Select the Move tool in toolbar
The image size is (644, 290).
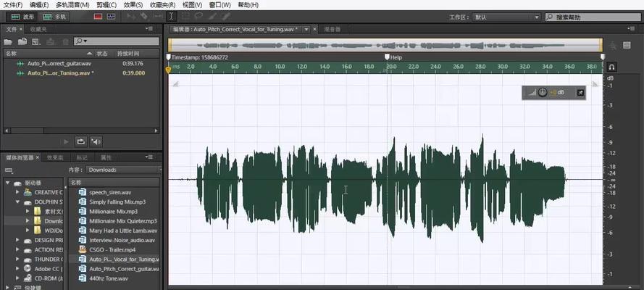tap(131, 17)
